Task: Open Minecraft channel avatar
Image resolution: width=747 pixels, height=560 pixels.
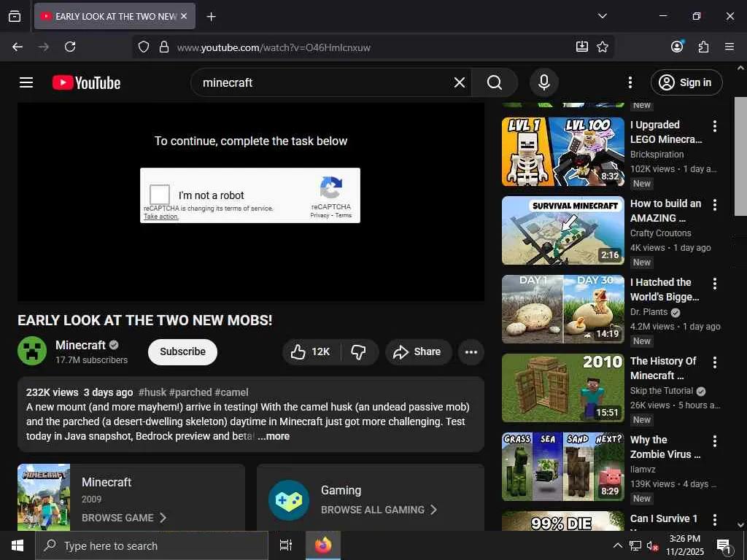Action: point(32,351)
